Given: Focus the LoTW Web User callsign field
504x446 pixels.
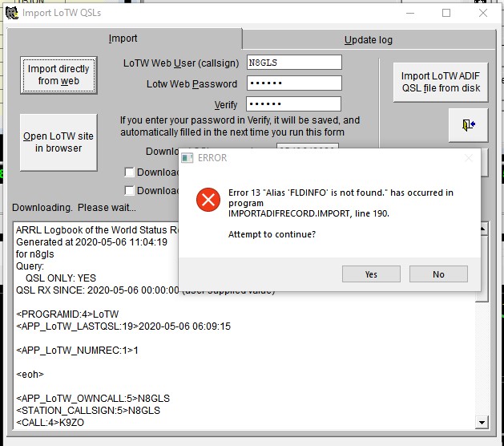Looking at the screenshot, I should (294, 62).
